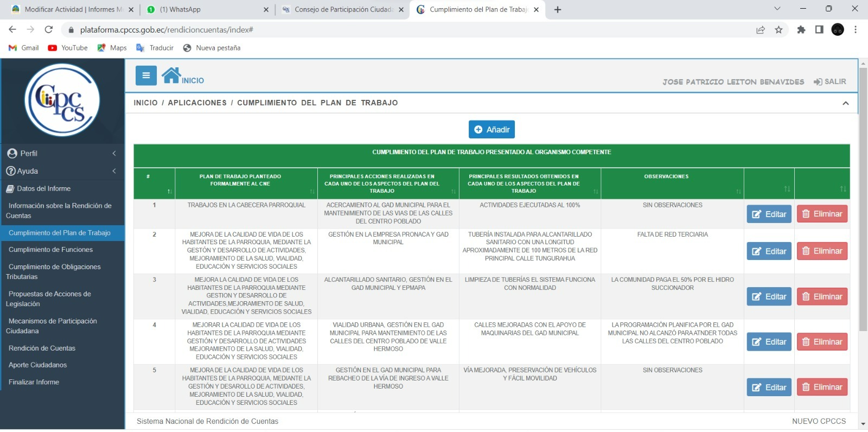Screen dimensions: 868x432
Task: Open Cumplimiento de Funciones in sidebar
Action: tap(50, 250)
